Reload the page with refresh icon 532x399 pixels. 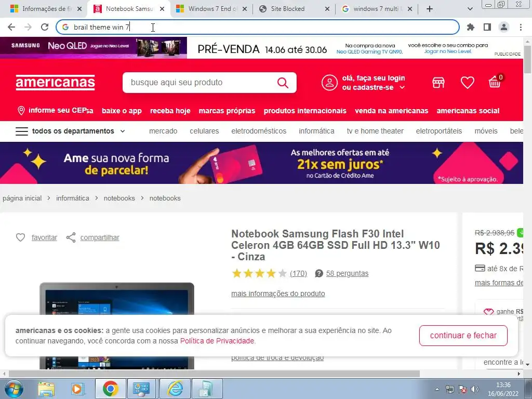click(x=45, y=27)
